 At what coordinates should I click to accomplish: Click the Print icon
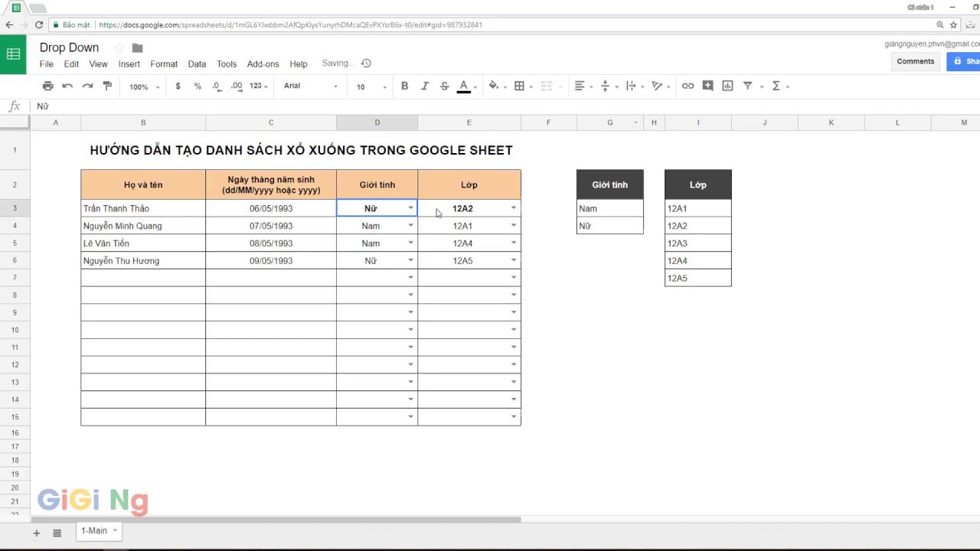click(47, 86)
